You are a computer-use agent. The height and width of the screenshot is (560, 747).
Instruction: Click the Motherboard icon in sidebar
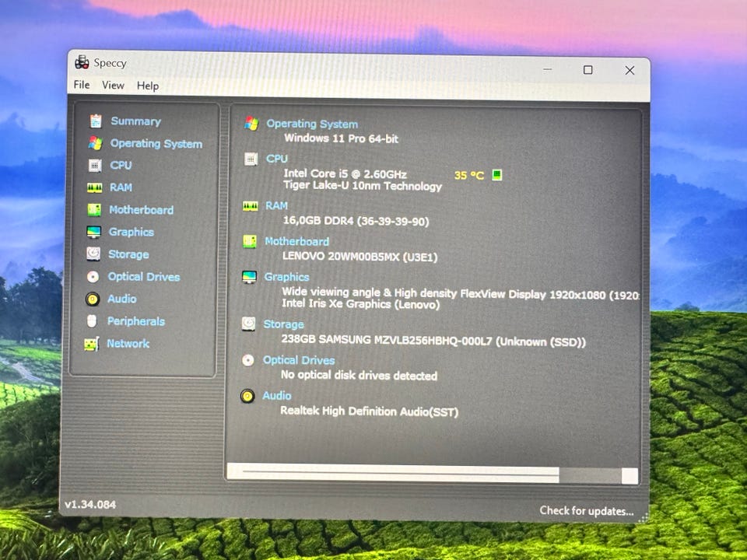coord(94,209)
